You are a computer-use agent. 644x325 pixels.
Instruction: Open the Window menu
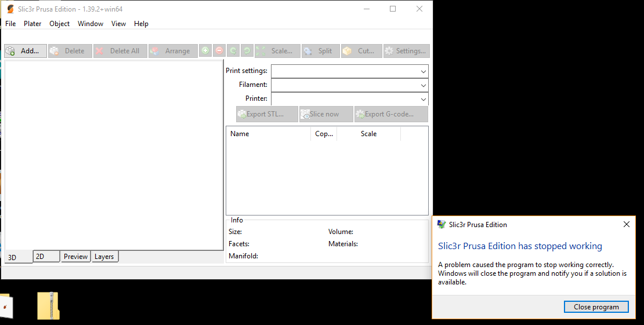91,24
